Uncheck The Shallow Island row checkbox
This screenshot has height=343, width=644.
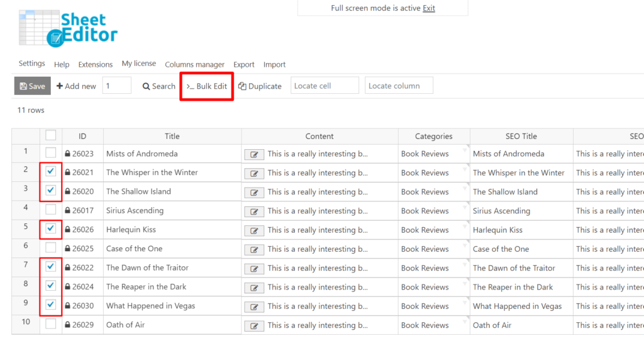pyautogui.click(x=50, y=190)
